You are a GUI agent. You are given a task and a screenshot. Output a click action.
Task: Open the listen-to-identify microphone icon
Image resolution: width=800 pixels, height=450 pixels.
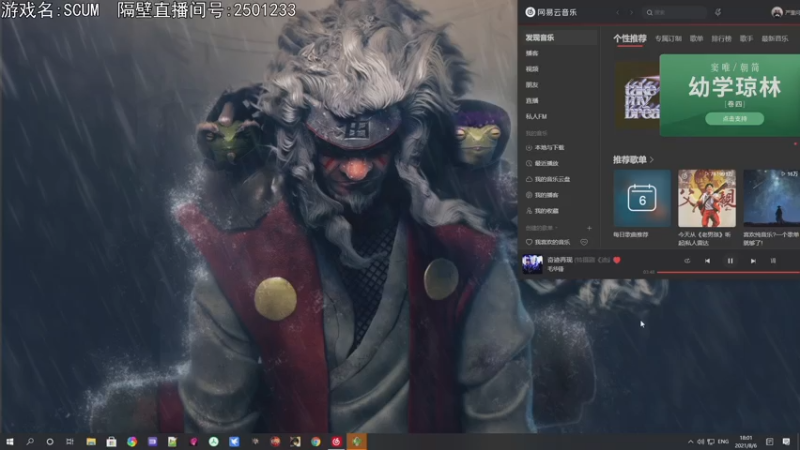click(x=718, y=12)
